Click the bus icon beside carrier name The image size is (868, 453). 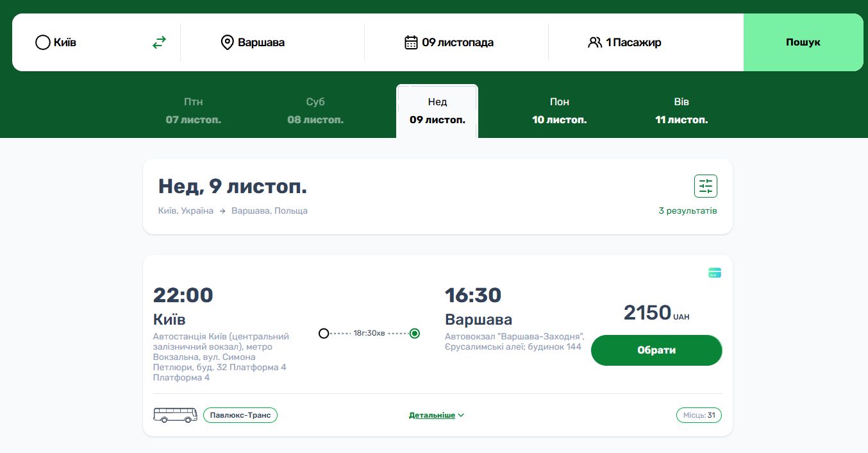(175, 415)
